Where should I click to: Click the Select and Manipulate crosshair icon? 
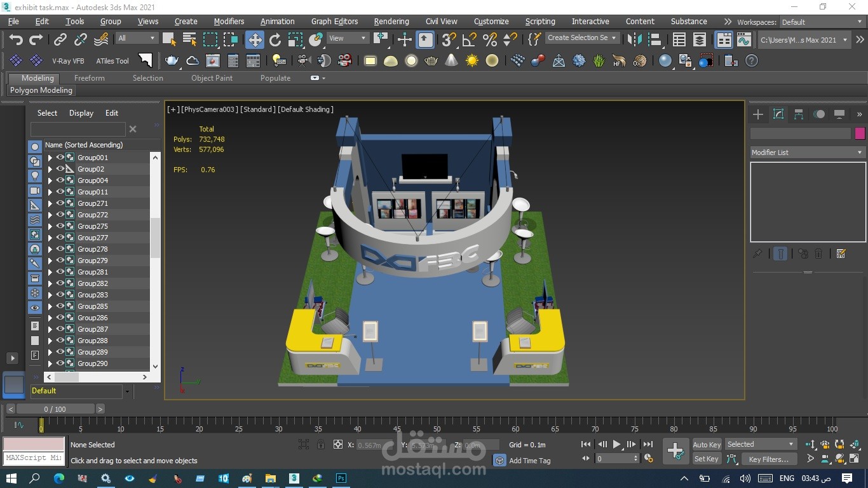[405, 40]
